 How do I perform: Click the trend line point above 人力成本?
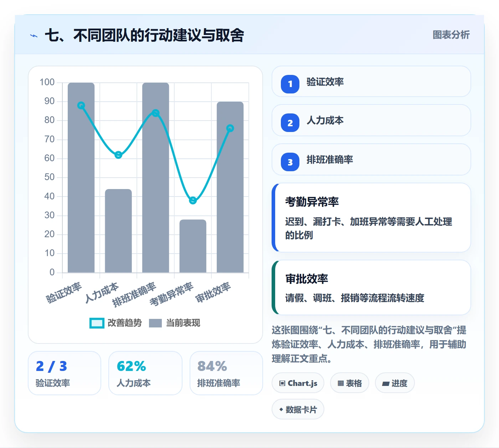tap(118, 155)
